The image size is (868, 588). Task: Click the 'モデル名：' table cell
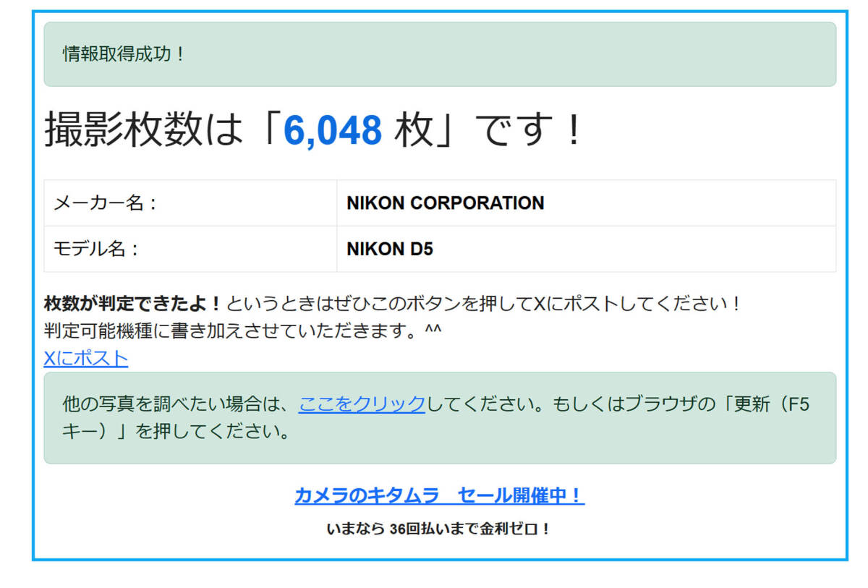[x=190, y=250]
